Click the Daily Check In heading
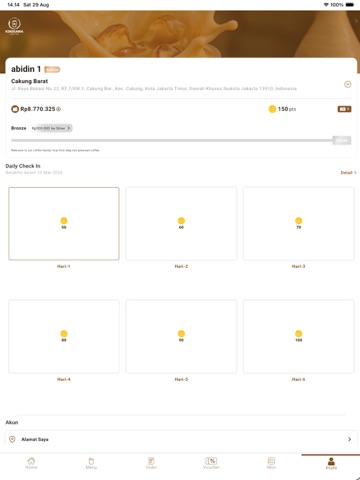 [x=23, y=166]
